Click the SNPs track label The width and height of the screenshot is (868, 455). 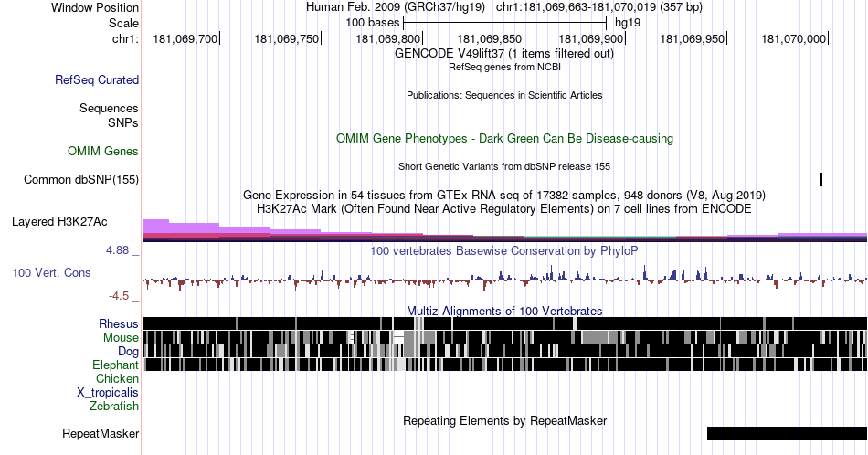[x=123, y=122]
